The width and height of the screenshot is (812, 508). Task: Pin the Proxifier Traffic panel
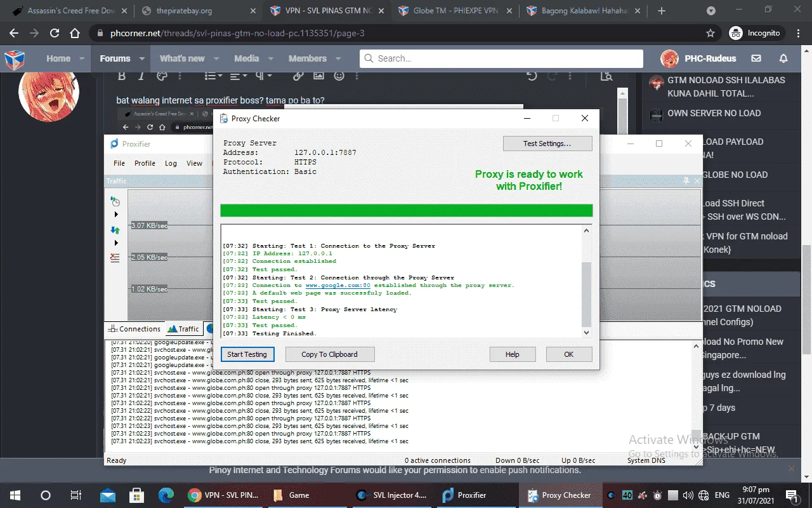[x=686, y=181]
